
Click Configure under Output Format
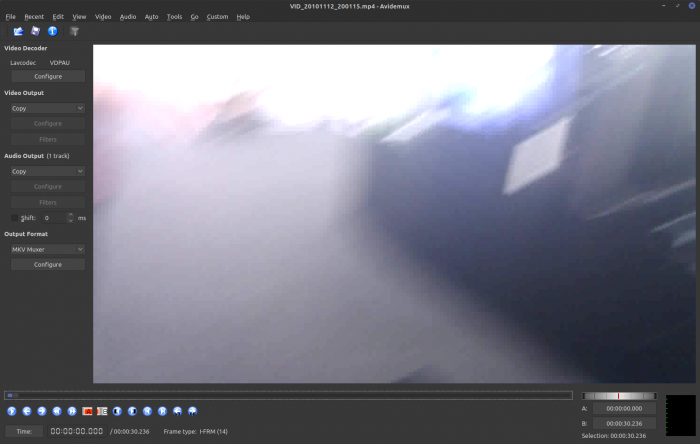pyautogui.click(x=47, y=265)
